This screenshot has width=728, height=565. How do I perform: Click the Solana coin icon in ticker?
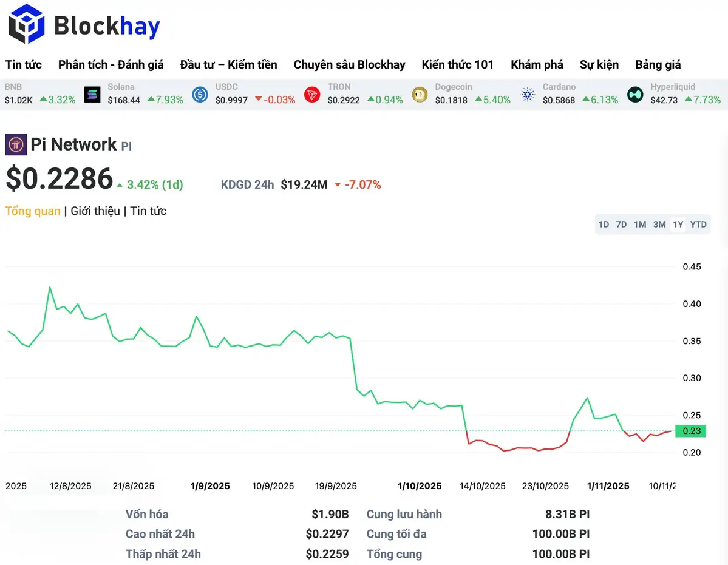92,94
